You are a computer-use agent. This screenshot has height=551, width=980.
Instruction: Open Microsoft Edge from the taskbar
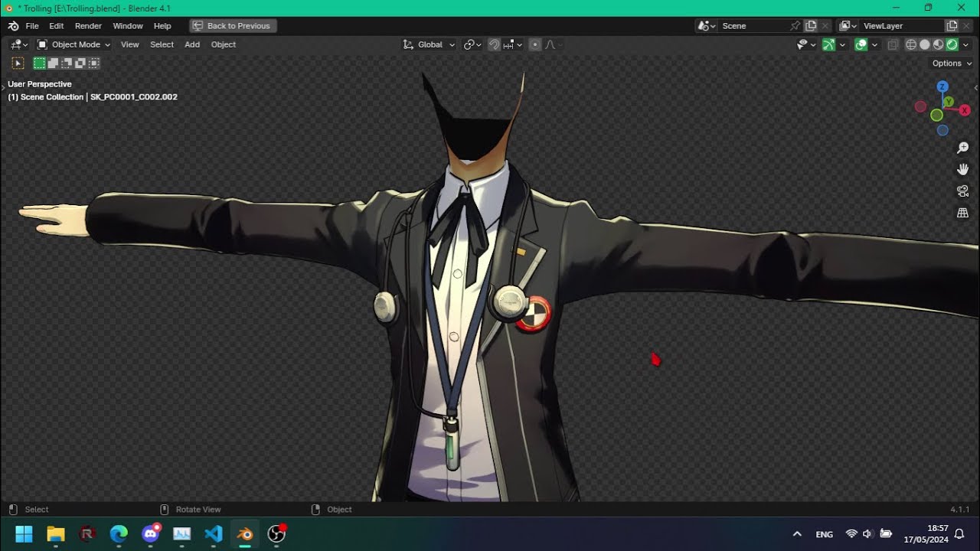click(119, 533)
